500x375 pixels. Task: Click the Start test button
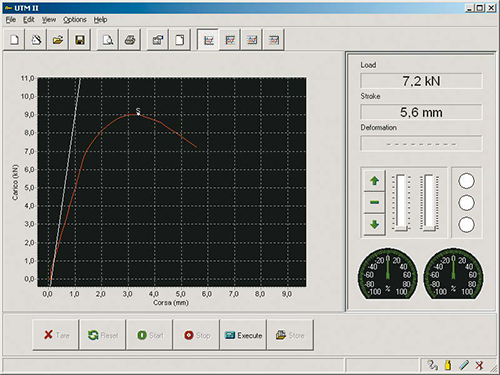tap(150, 335)
